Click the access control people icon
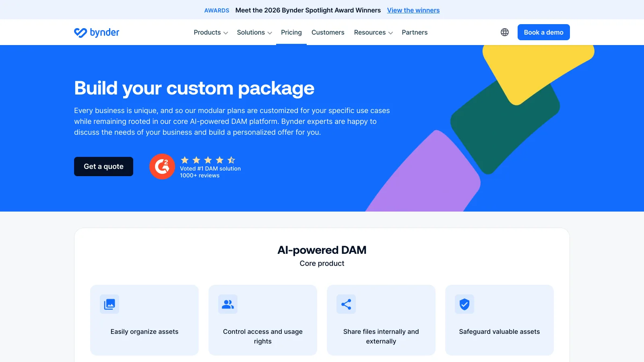644x362 pixels. pos(228,304)
